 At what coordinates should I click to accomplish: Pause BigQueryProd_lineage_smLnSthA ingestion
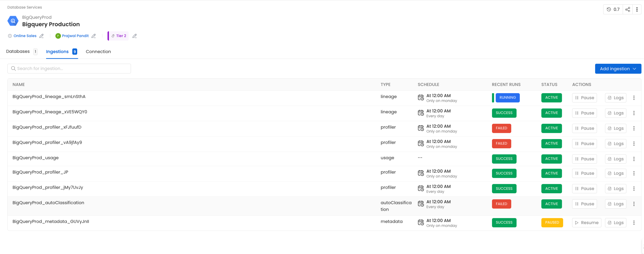pyautogui.click(x=584, y=98)
